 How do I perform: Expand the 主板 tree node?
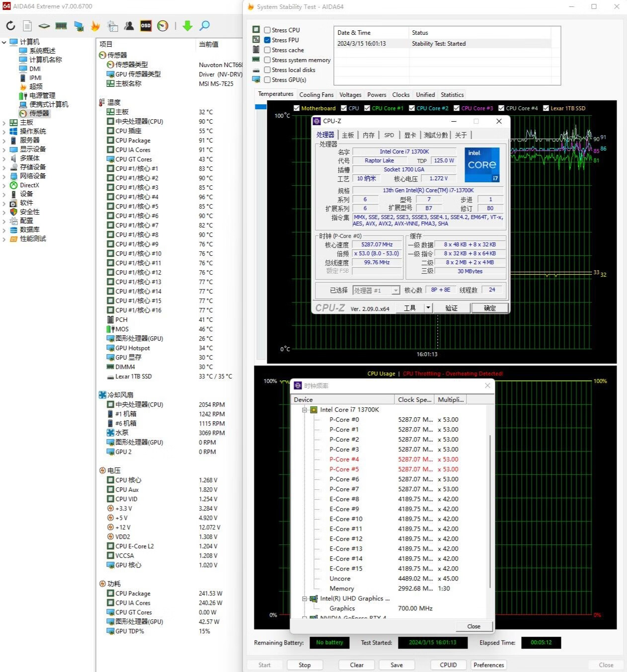tap(4, 123)
